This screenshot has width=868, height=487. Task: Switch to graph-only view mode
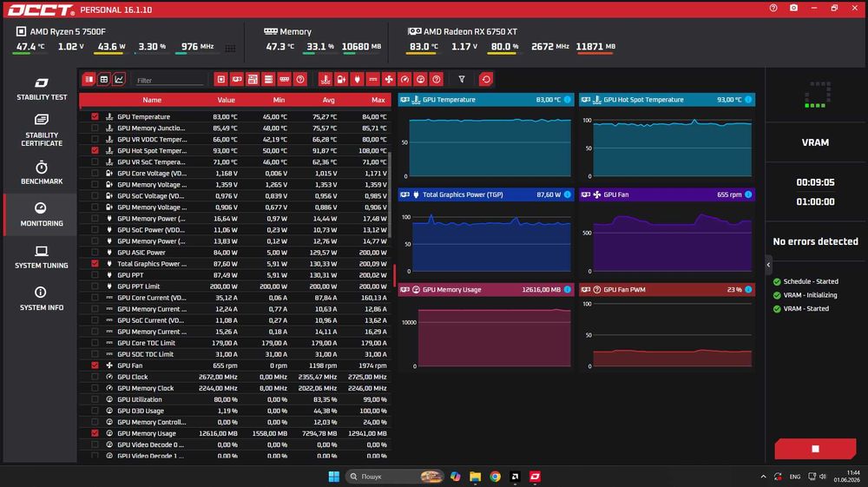click(118, 80)
